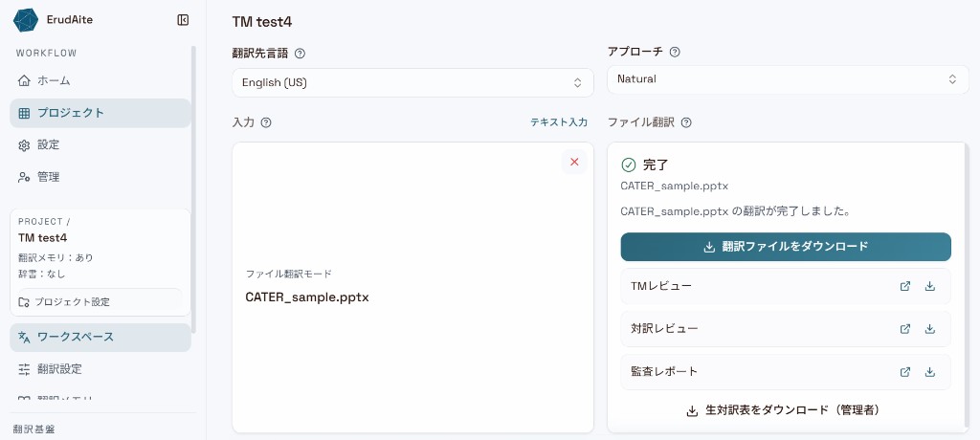Click the ErudAite logo icon
This screenshot has width=980, height=440.
[x=26, y=20]
